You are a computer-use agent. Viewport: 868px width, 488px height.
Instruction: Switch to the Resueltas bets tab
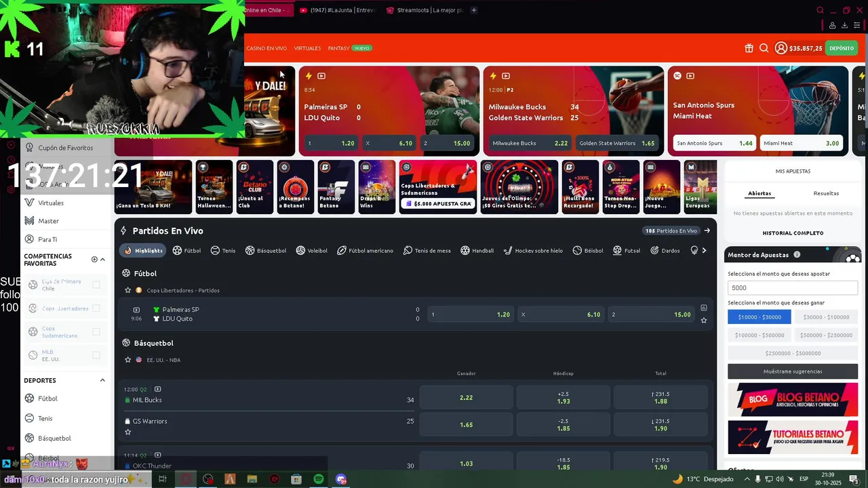click(x=826, y=193)
